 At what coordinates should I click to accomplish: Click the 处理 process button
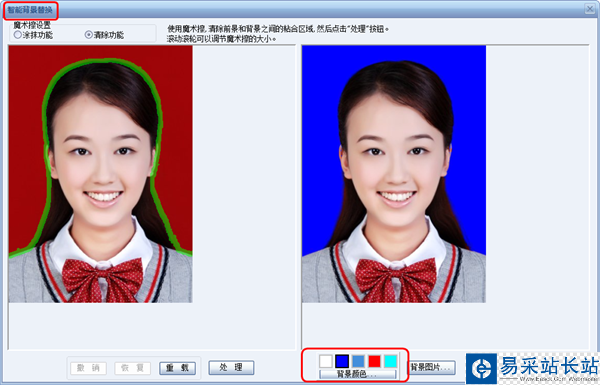(231, 367)
